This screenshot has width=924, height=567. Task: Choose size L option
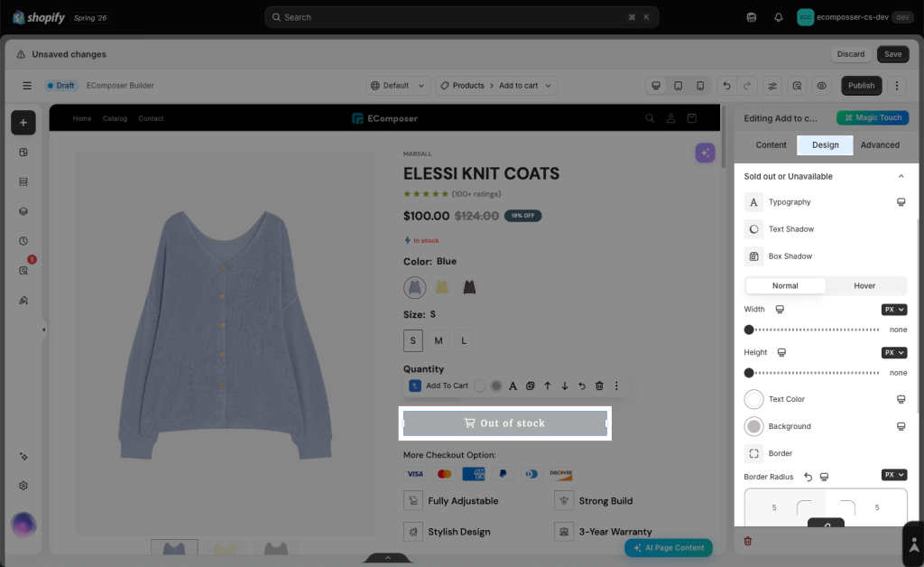click(464, 340)
